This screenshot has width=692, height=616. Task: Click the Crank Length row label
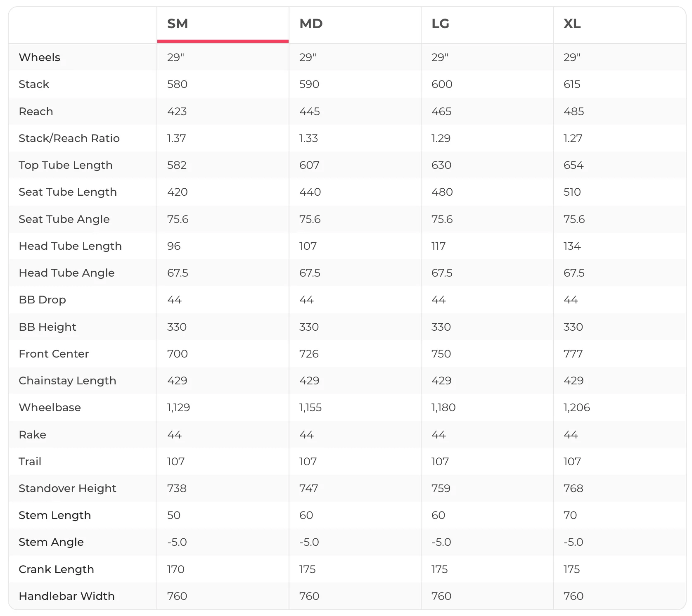(56, 569)
